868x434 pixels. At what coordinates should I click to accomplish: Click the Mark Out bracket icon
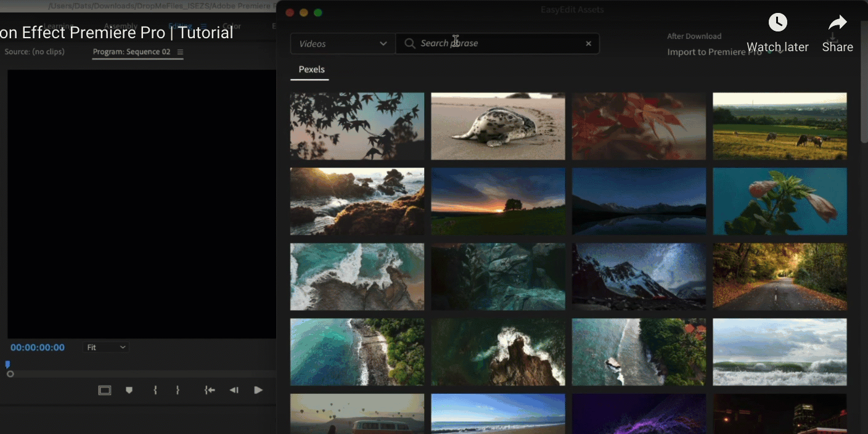[x=178, y=390]
